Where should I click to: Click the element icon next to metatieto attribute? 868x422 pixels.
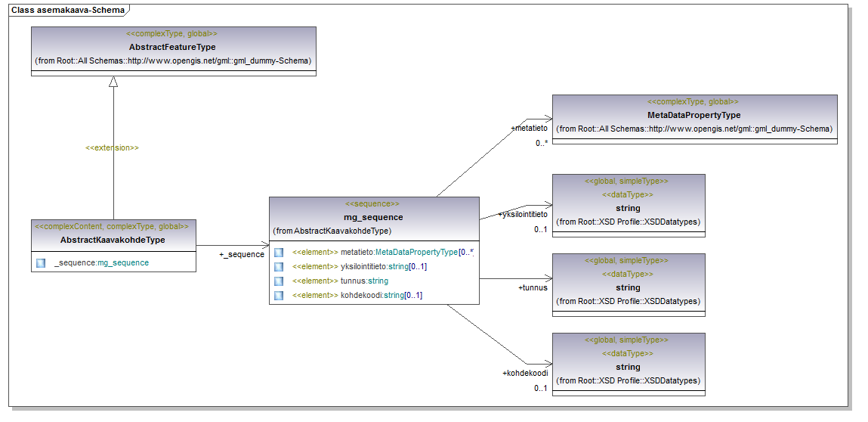pyautogui.click(x=279, y=253)
